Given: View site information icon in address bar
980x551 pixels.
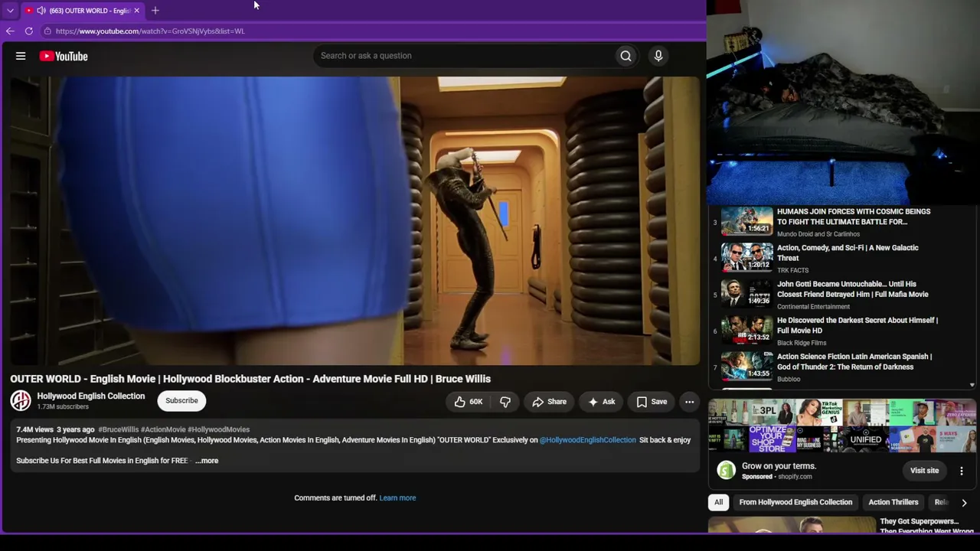Looking at the screenshot, I should [47, 31].
